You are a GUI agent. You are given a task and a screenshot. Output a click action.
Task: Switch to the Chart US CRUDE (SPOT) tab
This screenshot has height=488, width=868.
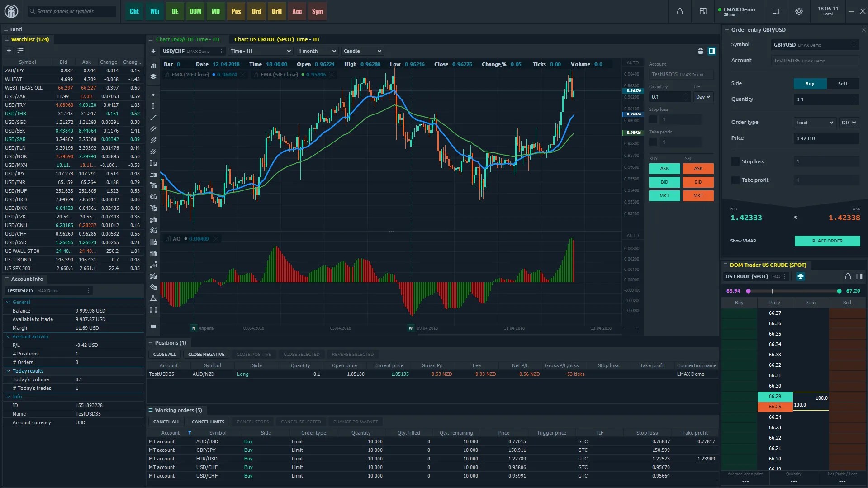276,39
